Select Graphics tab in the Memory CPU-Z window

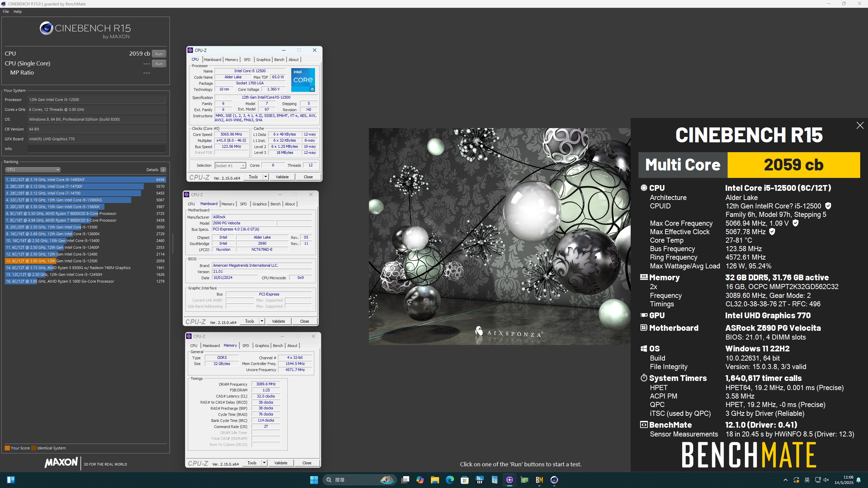tap(262, 346)
